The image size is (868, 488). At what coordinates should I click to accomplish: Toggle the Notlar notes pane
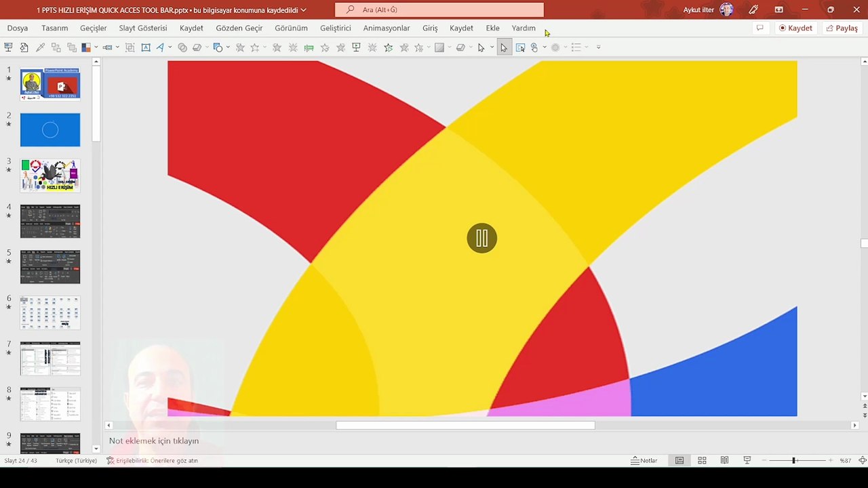(x=644, y=460)
